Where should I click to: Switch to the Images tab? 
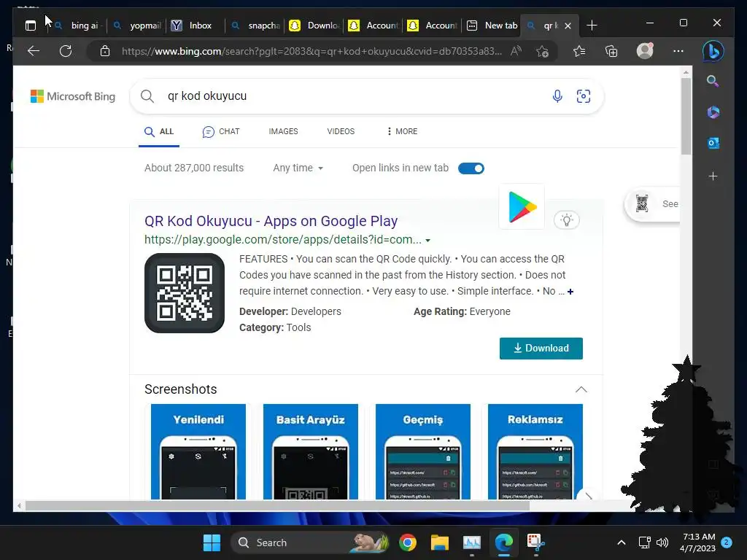click(x=283, y=131)
